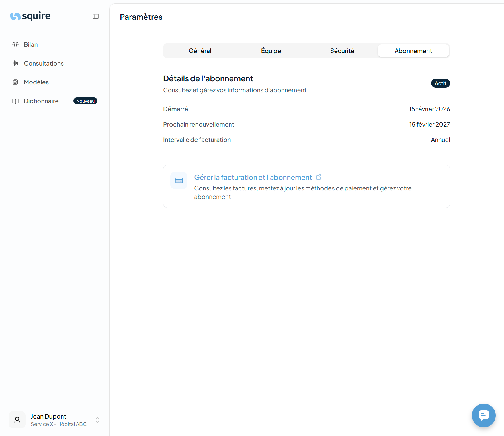This screenshot has width=504, height=436.
Task: Open the chat support bubble
Action: 483,415
